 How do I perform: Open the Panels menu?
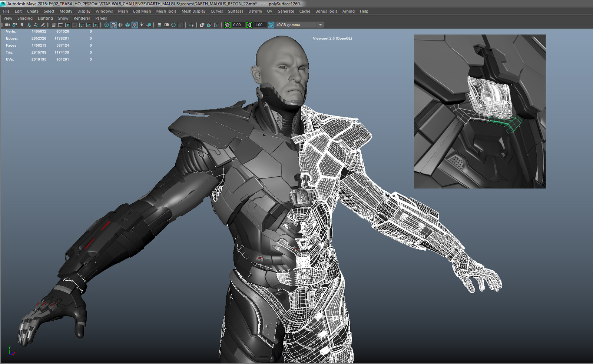coord(101,18)
